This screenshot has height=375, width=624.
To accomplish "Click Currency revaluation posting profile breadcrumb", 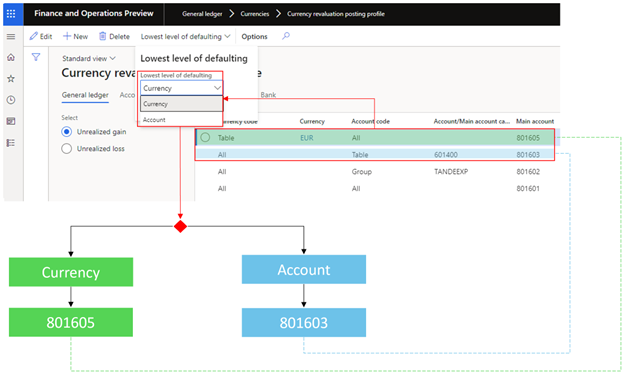I will 335,14.
